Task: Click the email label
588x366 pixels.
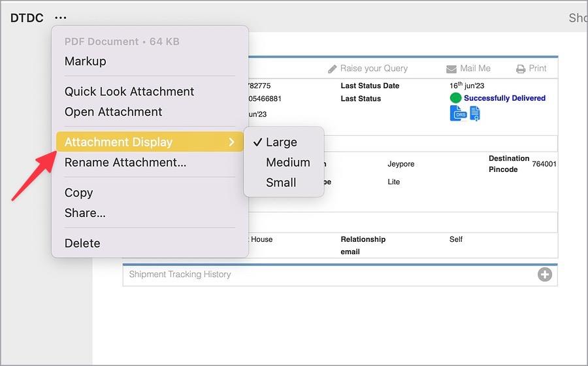Action: [x=350, y=252]
